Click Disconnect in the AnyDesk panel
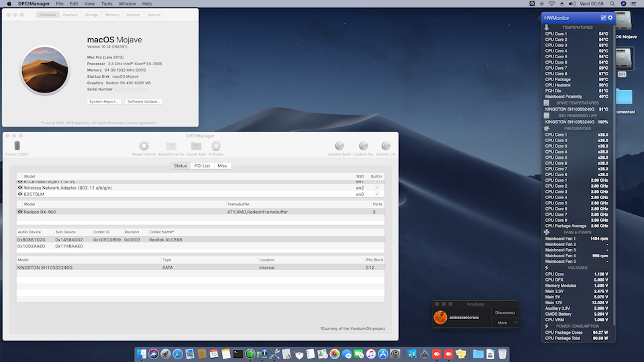Viewport: 644px width, 362px height. pyautogui.click(x=505, y=312)
